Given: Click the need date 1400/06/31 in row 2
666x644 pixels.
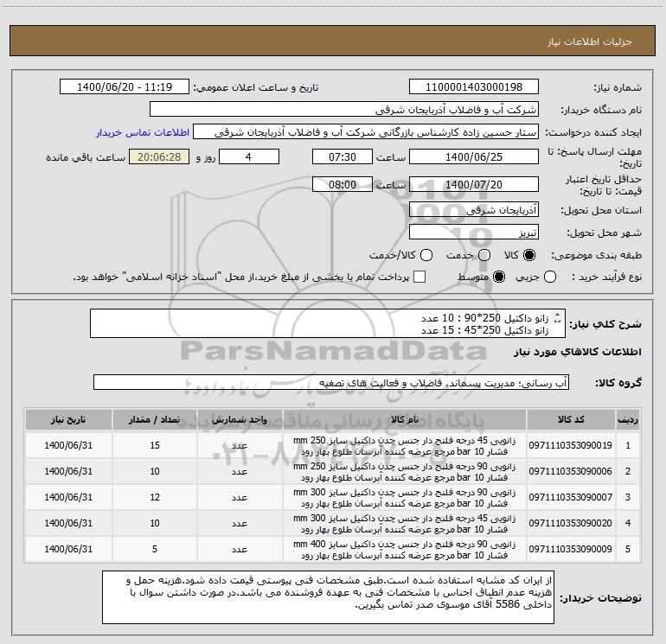Looking at the screenshot, I should pyautogui.click(x=68, y=471).
